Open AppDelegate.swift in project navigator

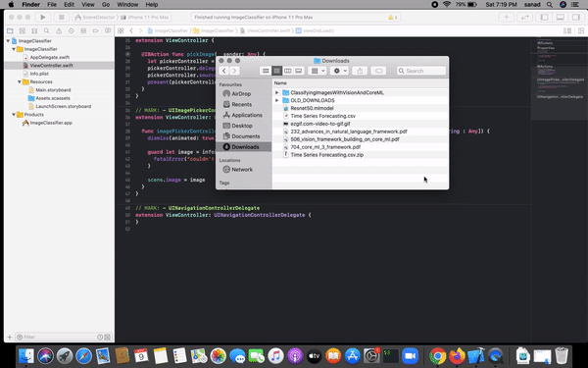(50, 57)
